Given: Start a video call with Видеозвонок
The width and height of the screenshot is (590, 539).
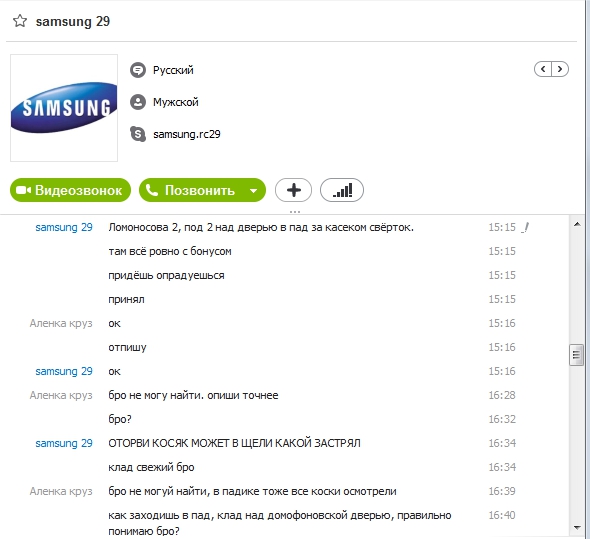Looking at the screenshot, I should (x=70, y=190).
